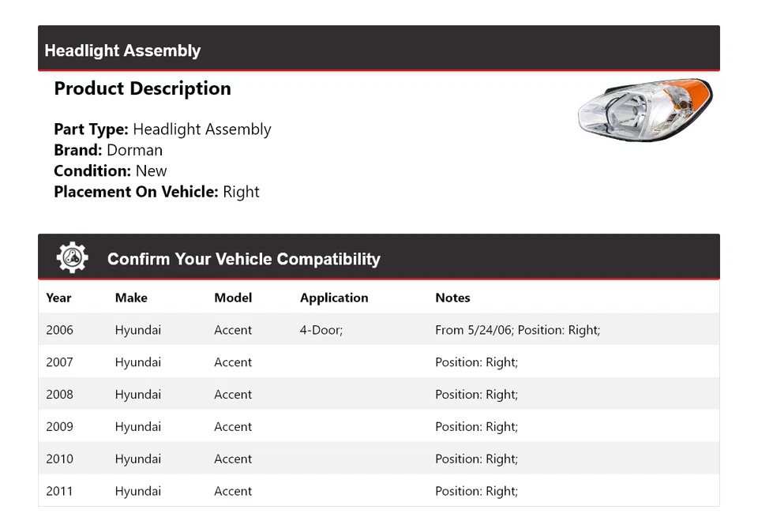Screen dimensions: 758x532
Task: Click the Placement On Vehicle Right line
Action: (156, 192)
